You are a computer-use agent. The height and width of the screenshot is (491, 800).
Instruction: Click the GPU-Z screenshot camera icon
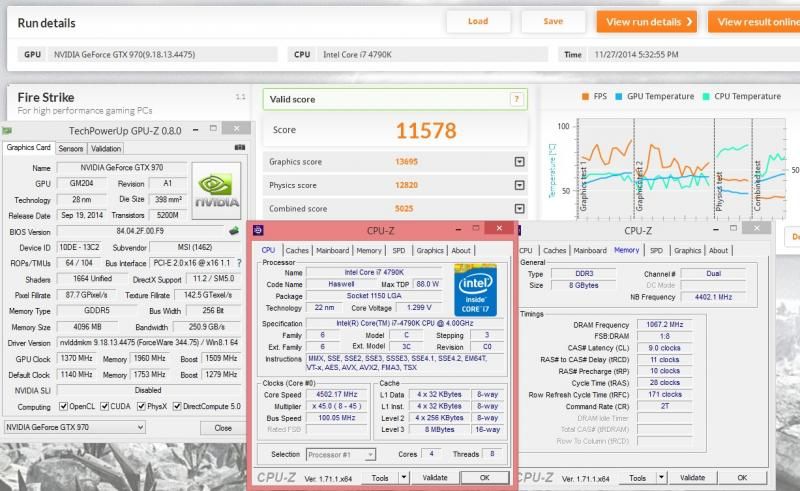239,148
